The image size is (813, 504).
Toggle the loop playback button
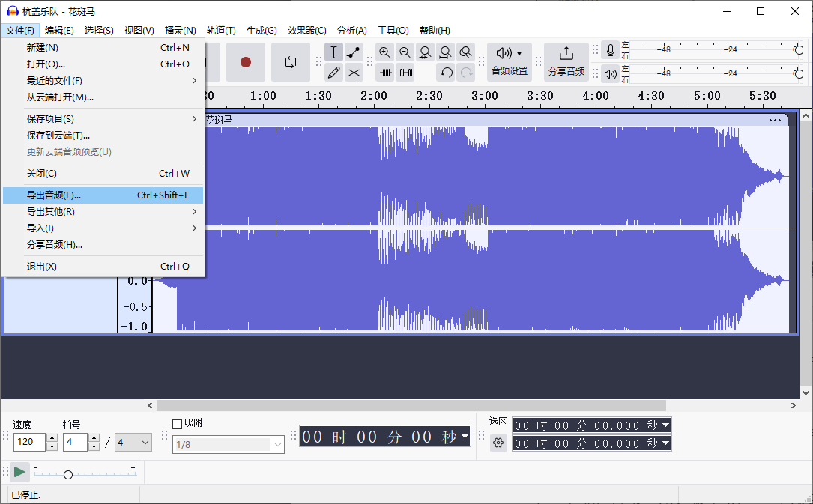[291, 62]
